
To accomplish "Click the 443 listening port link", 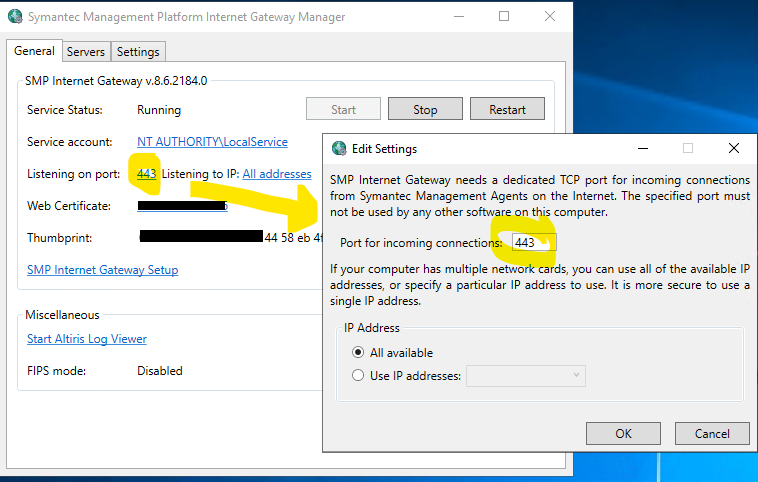I will tap(146, 174).
